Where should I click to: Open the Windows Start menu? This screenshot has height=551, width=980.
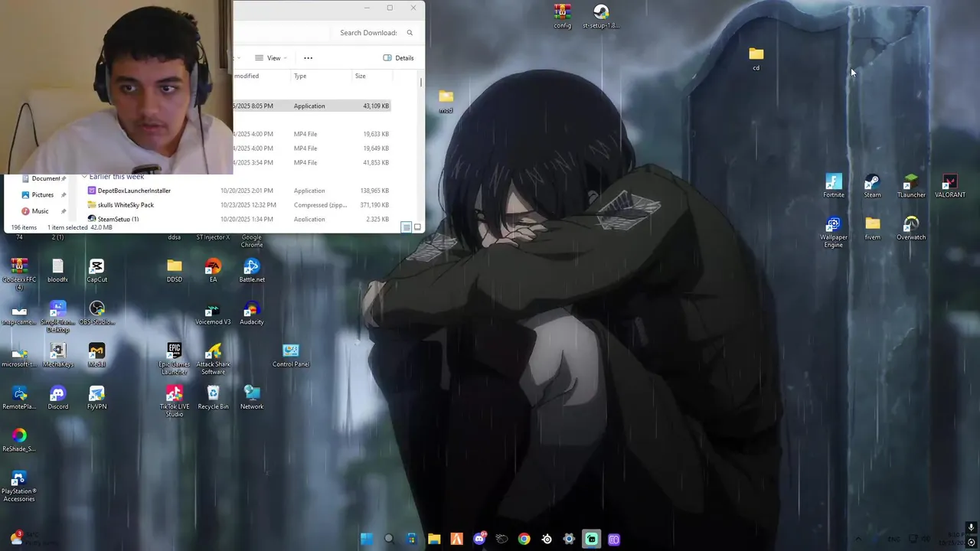(x=367, y=539)
